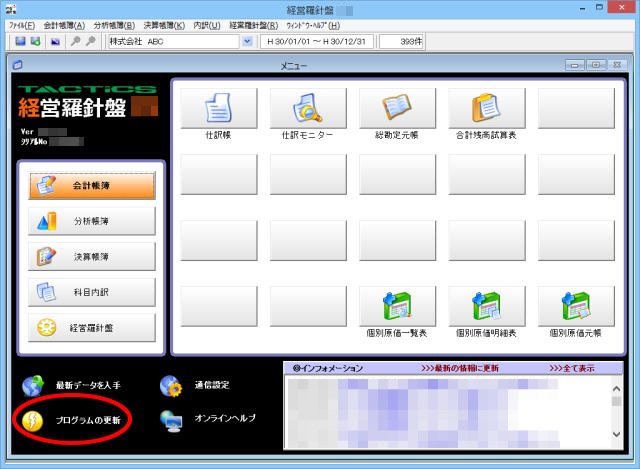Open 通信設定 globe gear icon
This screenshot has height=469, width=640.
point(171,386)
